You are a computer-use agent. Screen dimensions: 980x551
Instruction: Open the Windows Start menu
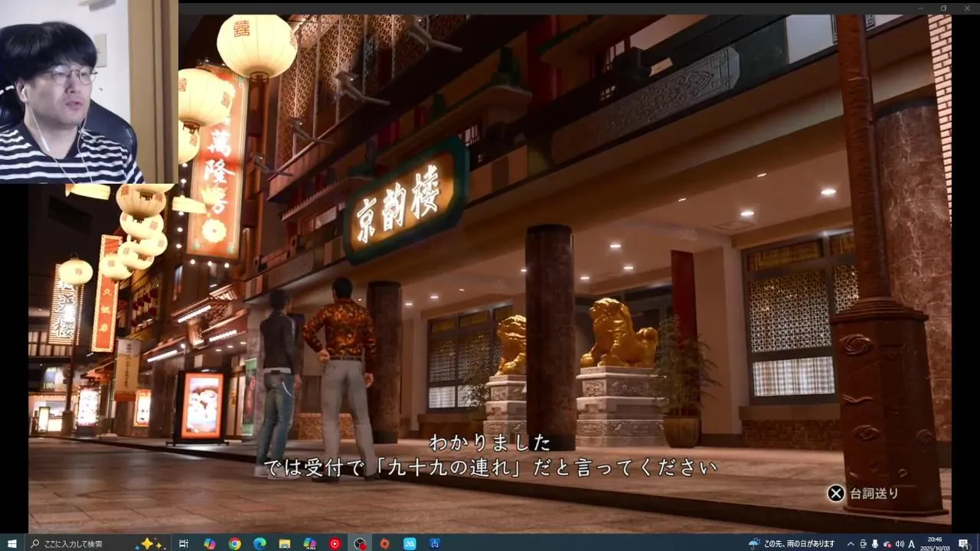(x=11, y=543)
